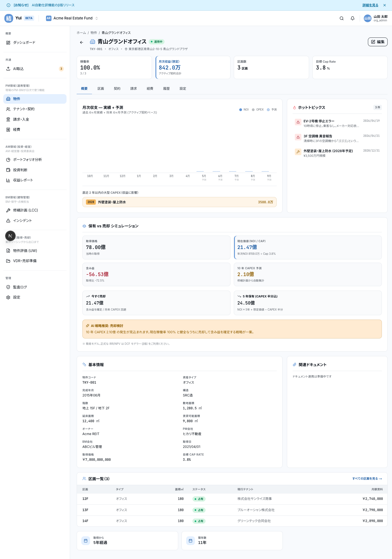Click the 3 件 hot topics count
Screen dimensions: 392x559
tap(377, 108)
